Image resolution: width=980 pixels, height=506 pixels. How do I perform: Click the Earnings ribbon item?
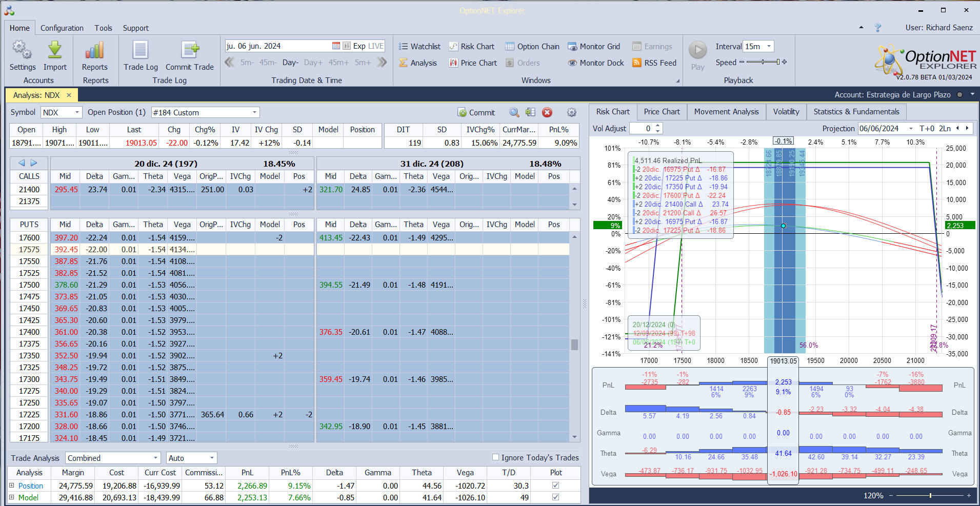(x=652, y=47)
